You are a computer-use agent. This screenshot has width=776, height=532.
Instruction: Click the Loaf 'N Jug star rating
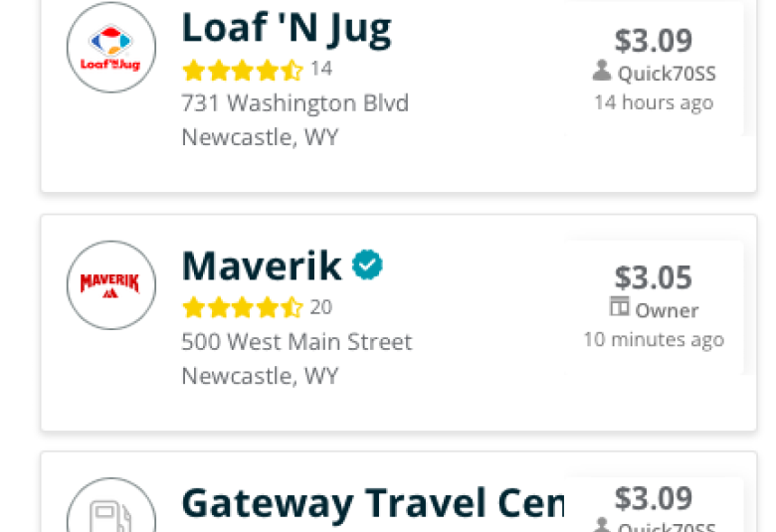pos(243,71)
